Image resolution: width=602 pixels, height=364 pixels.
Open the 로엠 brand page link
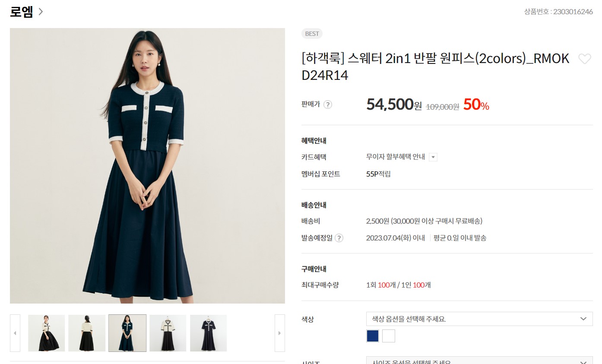pyautogui.click(x=22, y=12)
